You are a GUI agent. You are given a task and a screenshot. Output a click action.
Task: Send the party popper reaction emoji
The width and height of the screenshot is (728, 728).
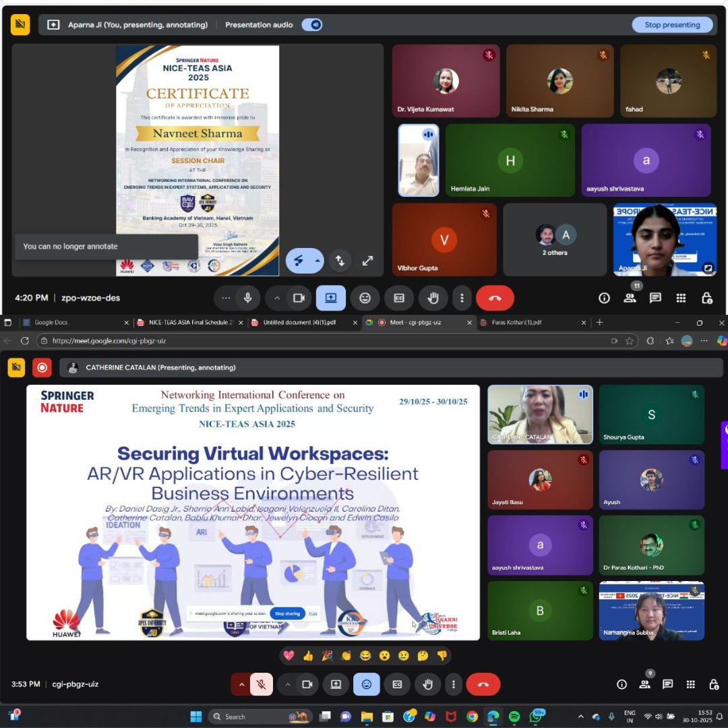(x=327, y=656)
